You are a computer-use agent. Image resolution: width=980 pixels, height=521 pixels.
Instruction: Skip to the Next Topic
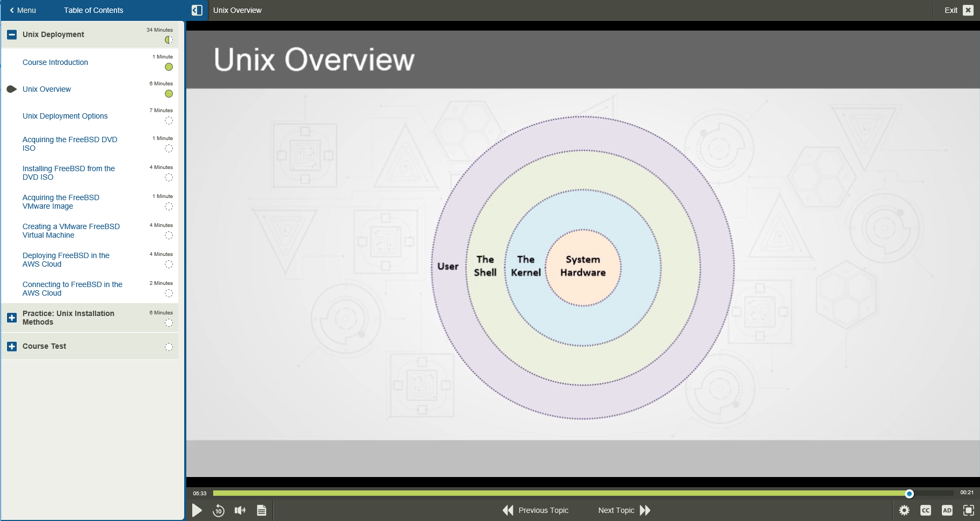(x=624, y=510)
